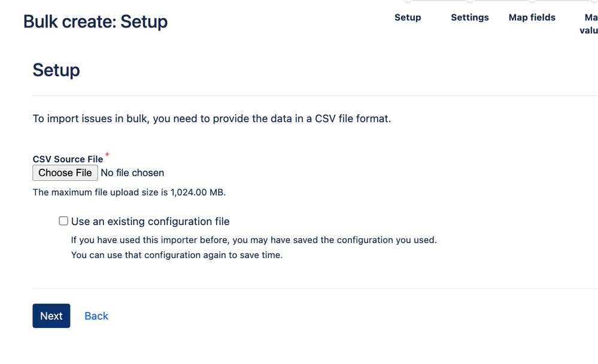Click the Next button to continue
Screen dimensions: 598x364
51,316
